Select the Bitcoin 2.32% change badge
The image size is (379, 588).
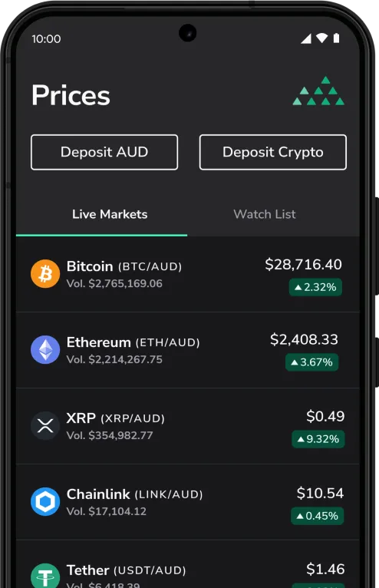point(315,287)
